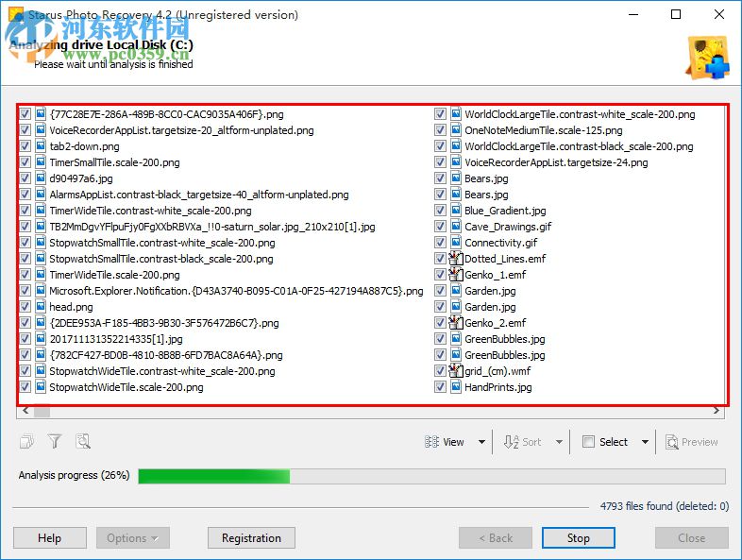742x560 pixels.
Task: Maximize the Starus Photo Recovery window
Action: point(676,15)
